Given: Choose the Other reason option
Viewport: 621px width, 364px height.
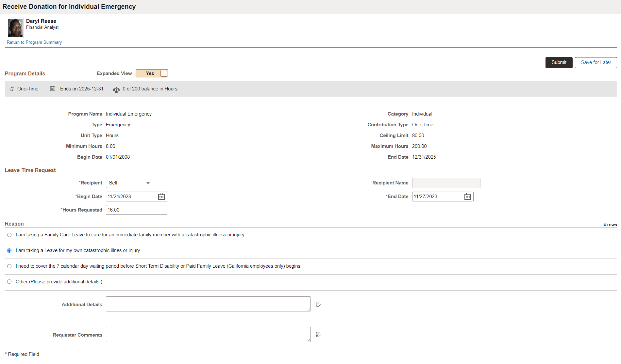Looking at the screenshot, I should [9, 282].
